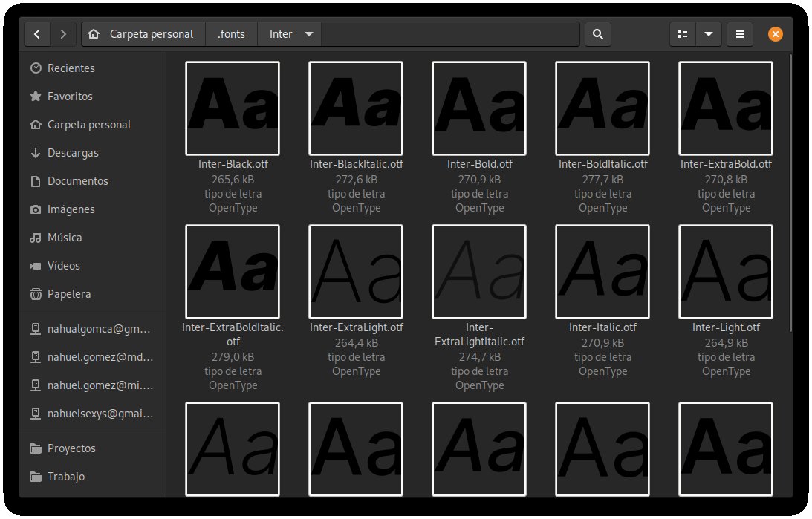
Task: Click the 279,0 kB file size text
Action: click(x=233, y=357)
